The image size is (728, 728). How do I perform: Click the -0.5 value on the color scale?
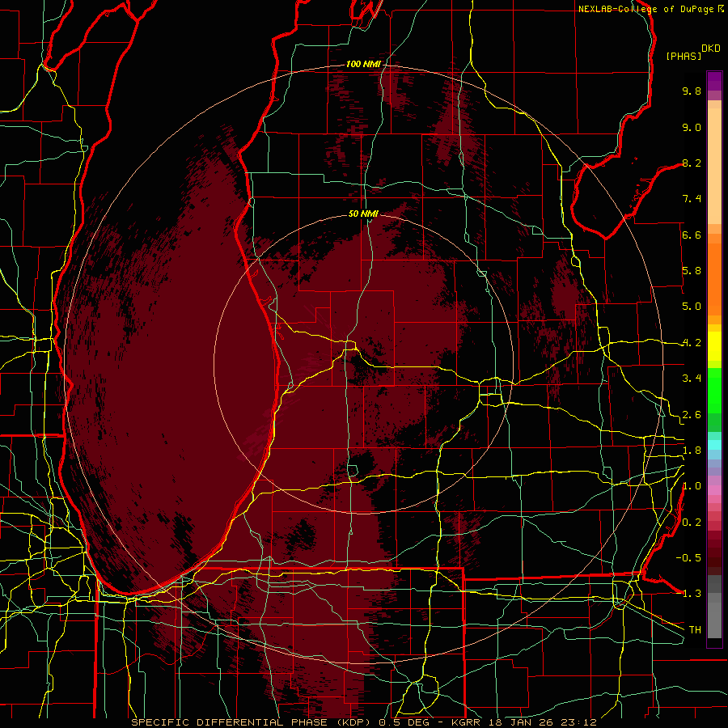[688, 558]
